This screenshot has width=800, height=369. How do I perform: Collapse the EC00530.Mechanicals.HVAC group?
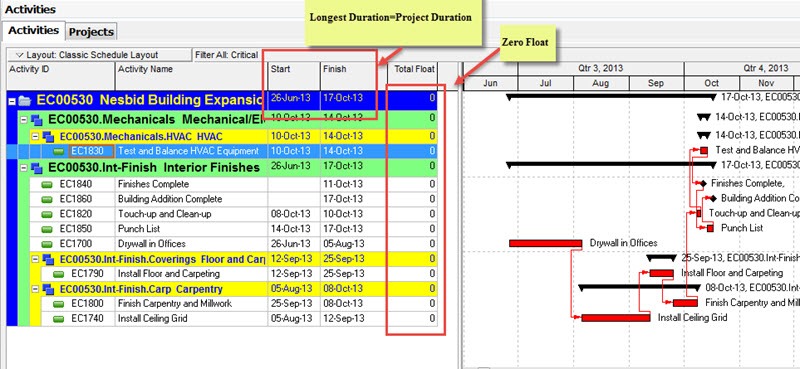point(34,136)
